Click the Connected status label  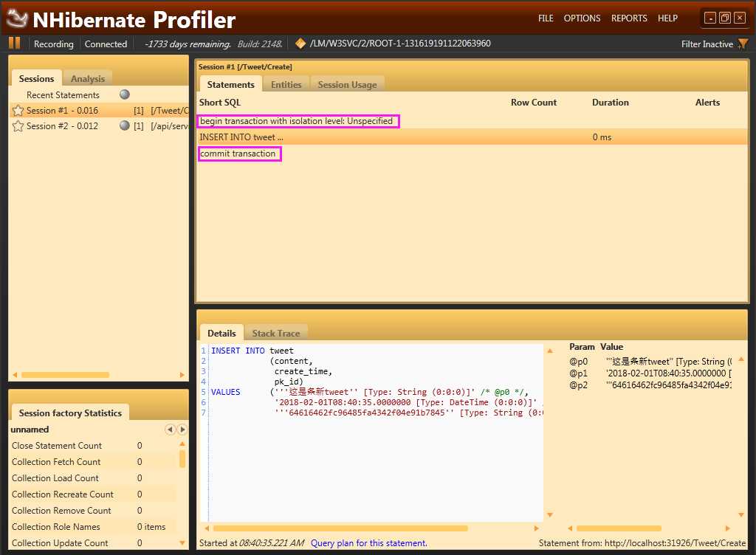[x=106, y=44]
